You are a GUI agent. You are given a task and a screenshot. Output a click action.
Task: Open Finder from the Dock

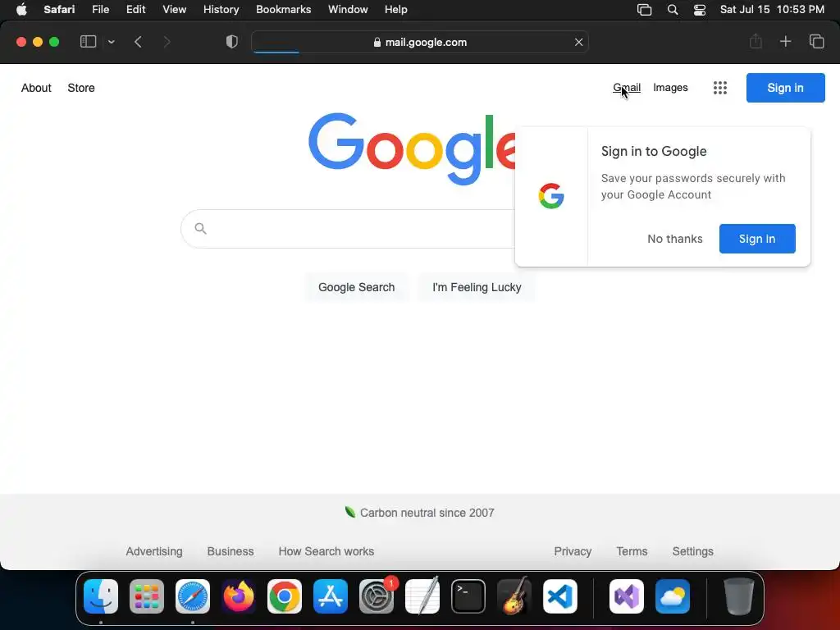[x=101, y=596]
